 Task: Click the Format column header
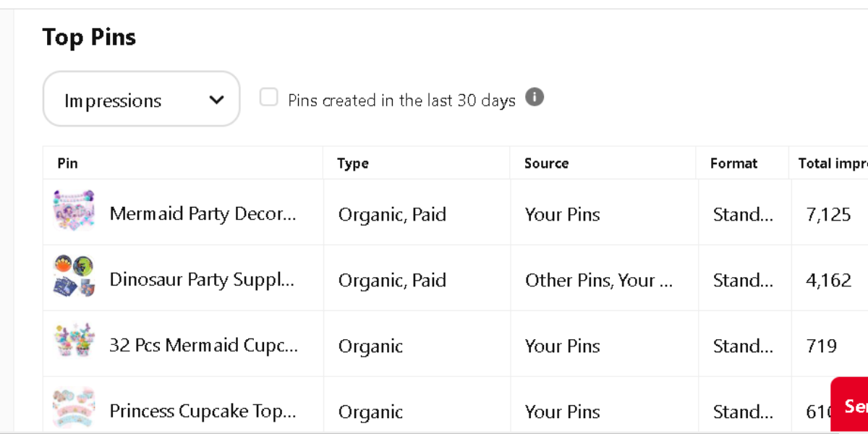click(x=733, y=163)
